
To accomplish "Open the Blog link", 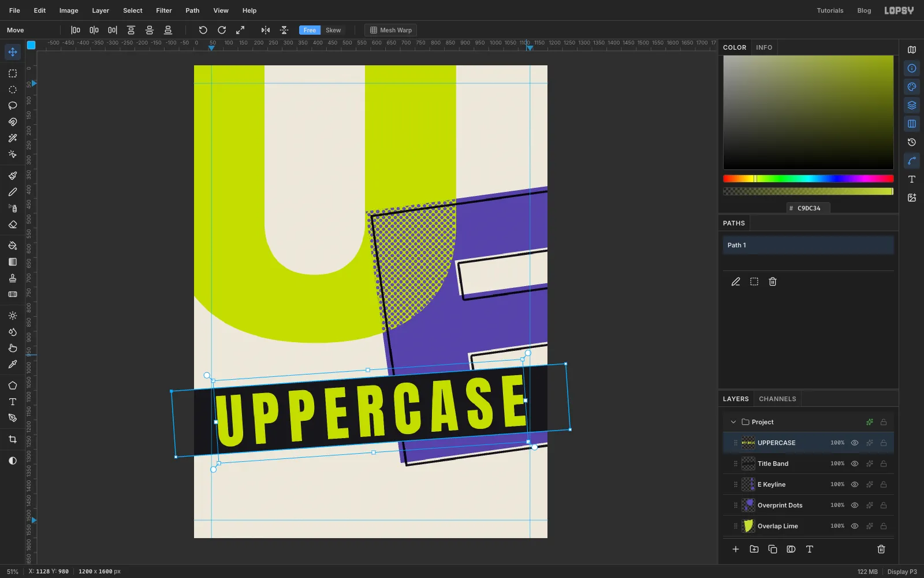I will tap(864, 10).
